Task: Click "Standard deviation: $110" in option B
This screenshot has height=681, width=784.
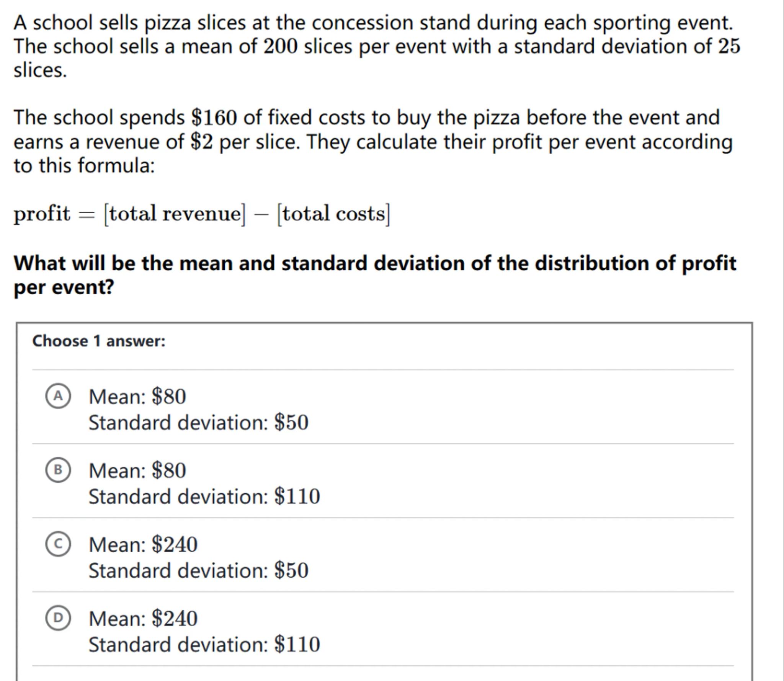Action: pyautogui.click(x=204, y=496)
